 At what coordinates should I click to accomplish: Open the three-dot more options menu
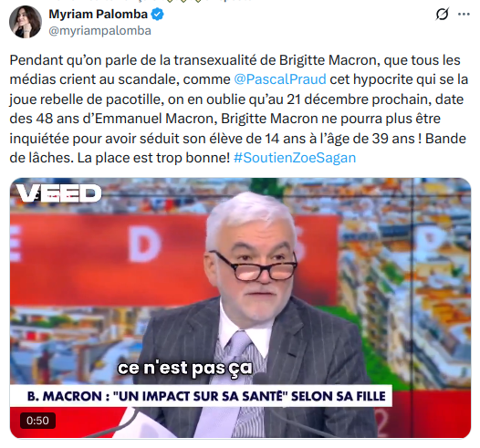tap(464, 14)
